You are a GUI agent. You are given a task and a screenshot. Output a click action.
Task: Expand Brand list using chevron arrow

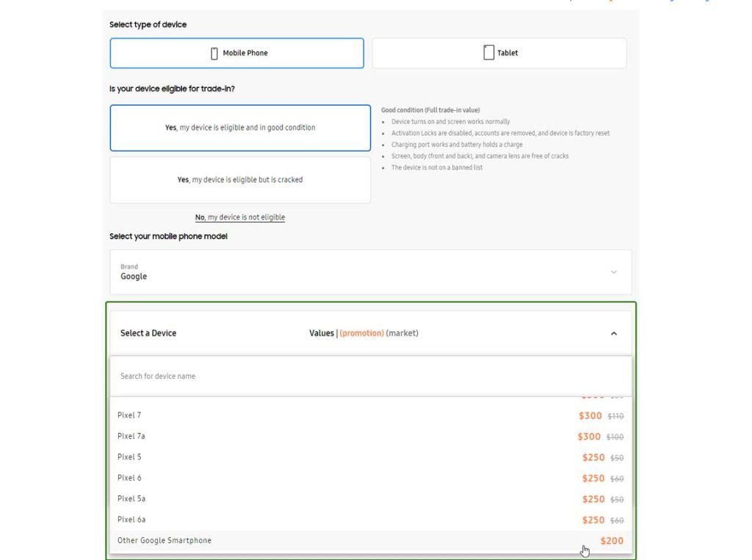pyautogui.click(x=614, y=272)
